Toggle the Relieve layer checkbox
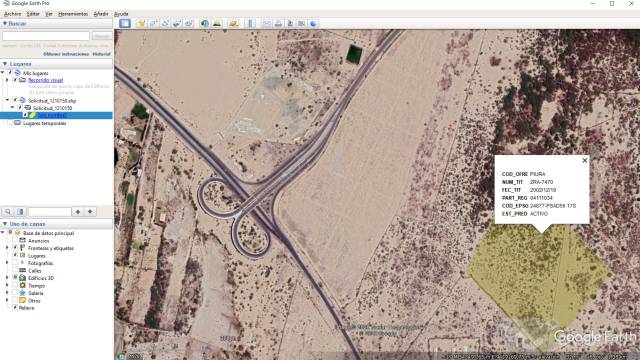Image resolution: width=640 pixels, height=360 pixels. coord(15,308)
